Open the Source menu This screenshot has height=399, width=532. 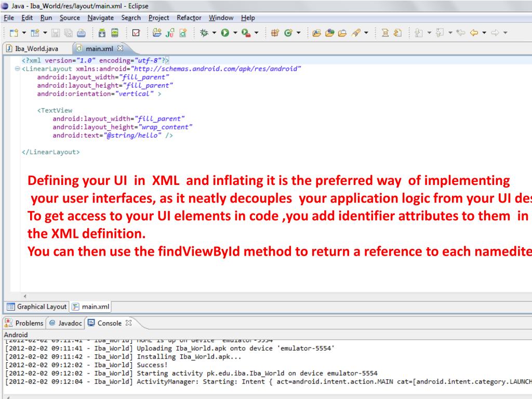(x=70, y=18)
